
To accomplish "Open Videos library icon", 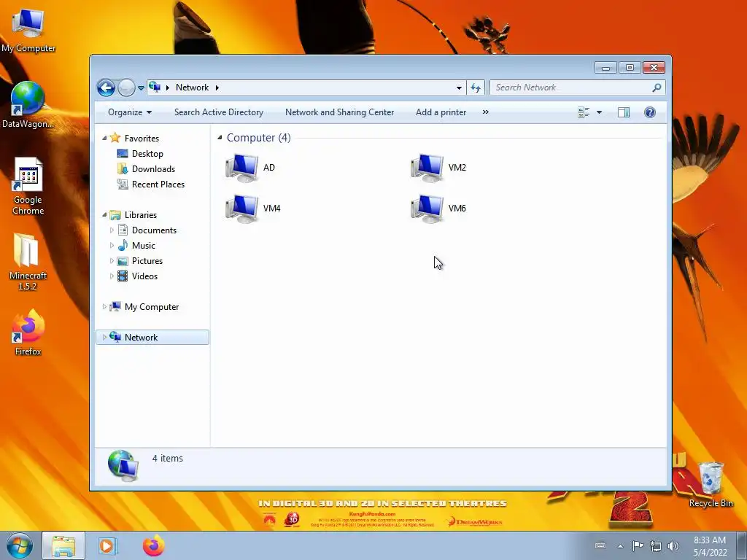I will coord(123,276).
